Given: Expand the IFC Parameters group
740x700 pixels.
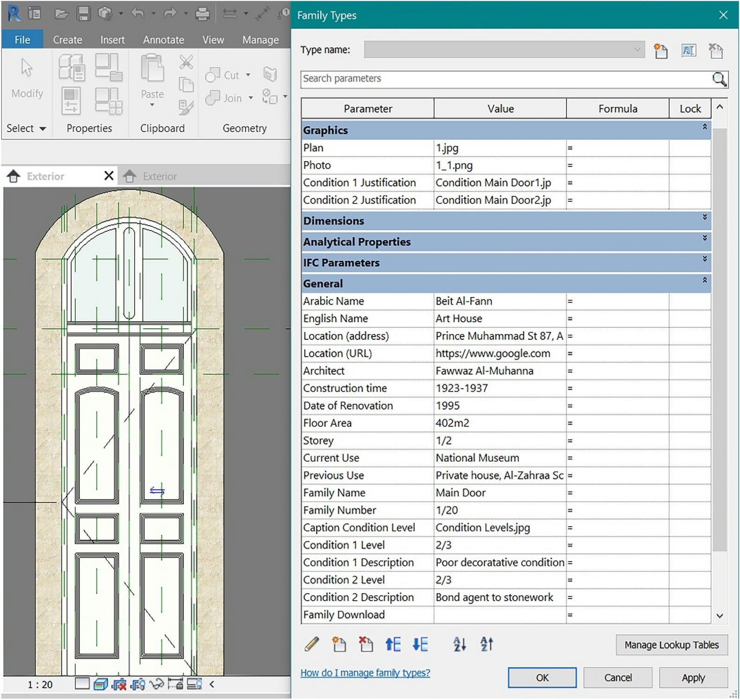Looking at the screenshot, I should [x=704, y=259].
